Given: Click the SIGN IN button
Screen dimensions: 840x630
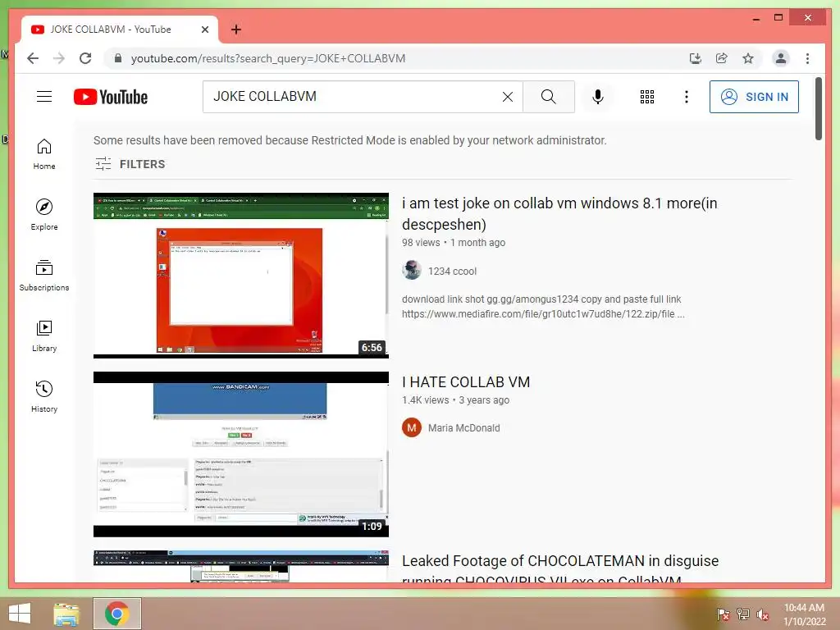Looking at the screenshot, I should point(754,97).
